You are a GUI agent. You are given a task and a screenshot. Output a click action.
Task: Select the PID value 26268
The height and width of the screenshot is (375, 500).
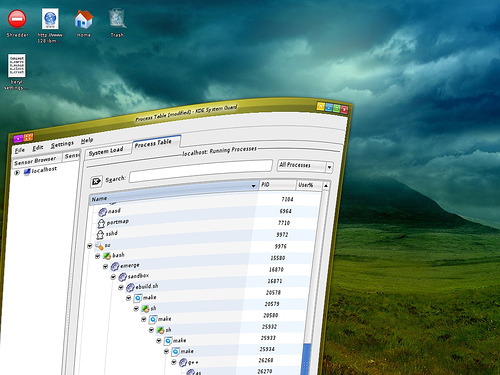click(266, 360)
